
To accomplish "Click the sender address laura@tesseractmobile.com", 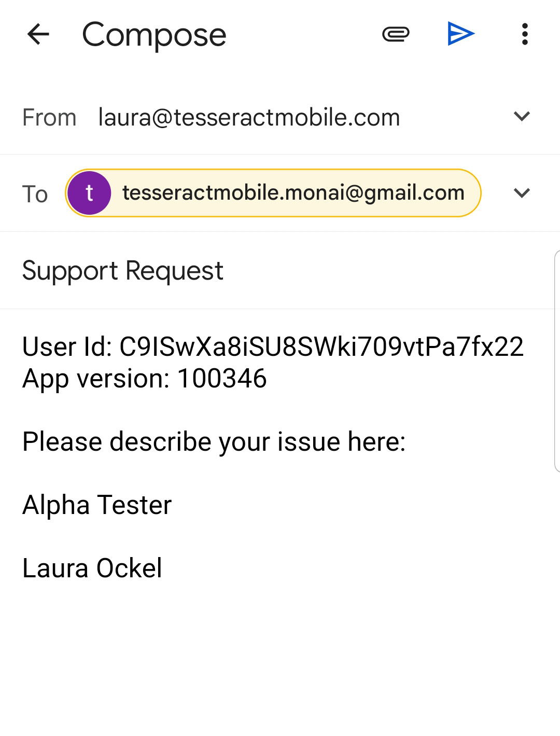I will (x=249, y=117).
